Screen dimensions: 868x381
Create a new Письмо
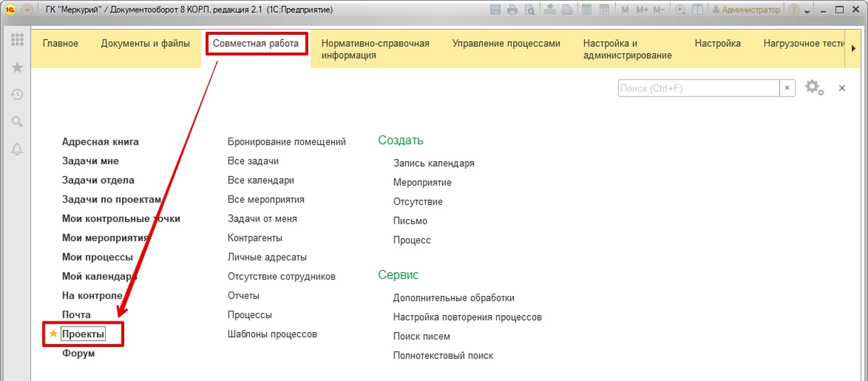click(x=410, y=221)
